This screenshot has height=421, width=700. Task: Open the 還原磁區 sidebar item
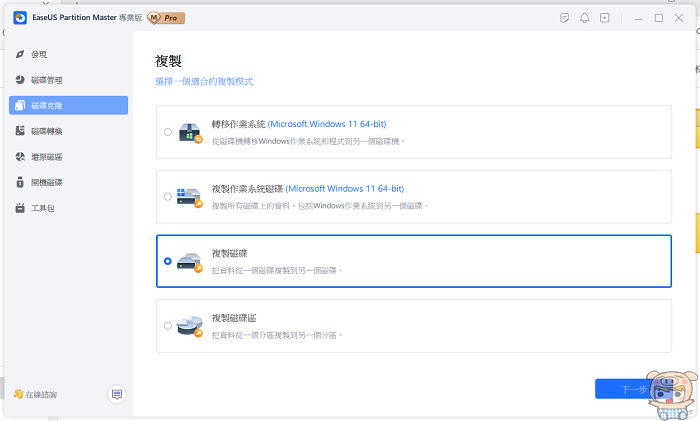point(68,157)
